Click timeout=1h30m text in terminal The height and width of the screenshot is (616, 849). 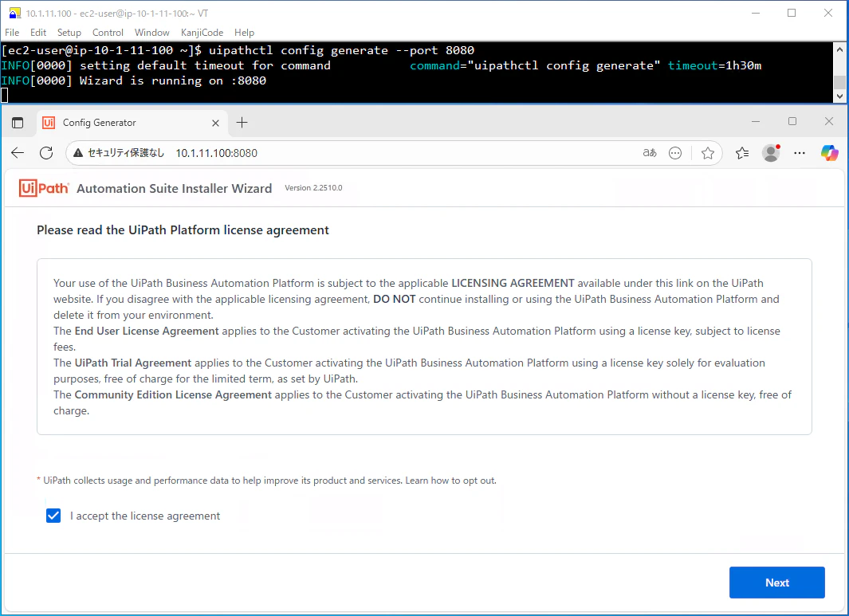[714, 65]
